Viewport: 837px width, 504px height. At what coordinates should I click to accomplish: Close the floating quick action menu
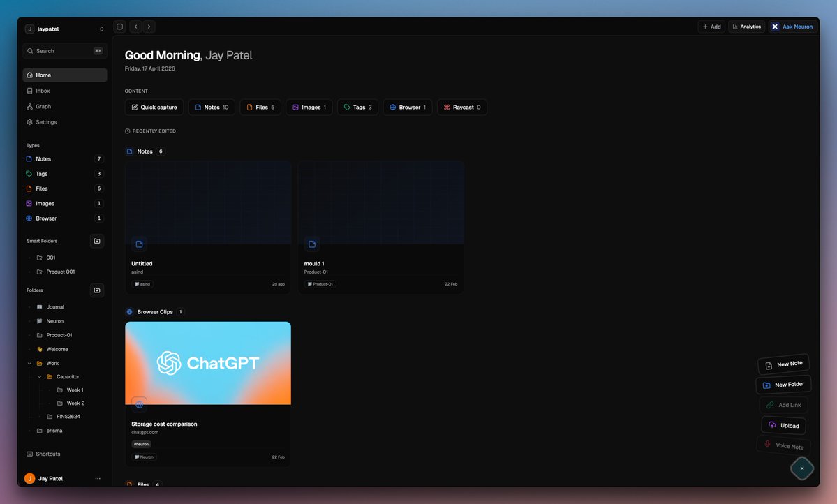tap(802, 468)
